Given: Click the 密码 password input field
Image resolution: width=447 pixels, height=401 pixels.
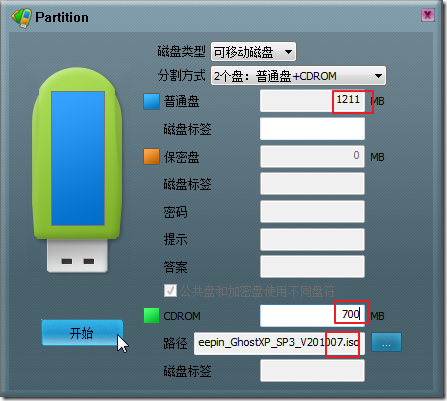Looking at the screenshot, I should pos(312,211).
